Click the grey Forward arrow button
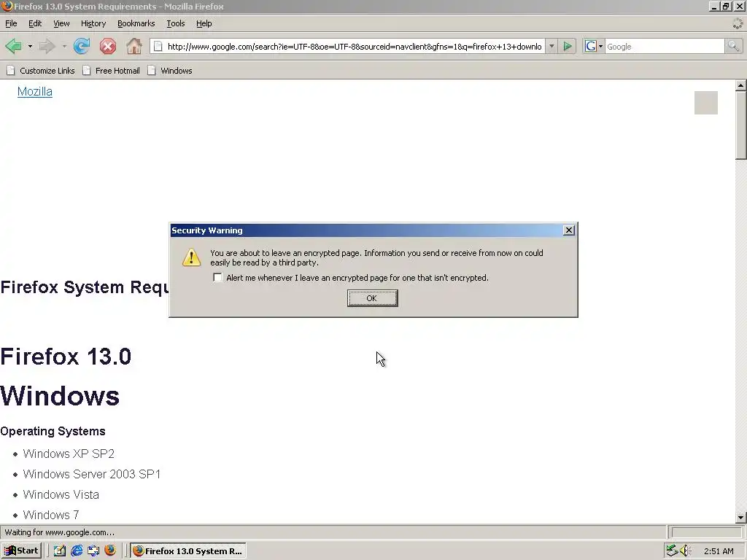This screenshot has height=560, width=747. pos(47,46)
